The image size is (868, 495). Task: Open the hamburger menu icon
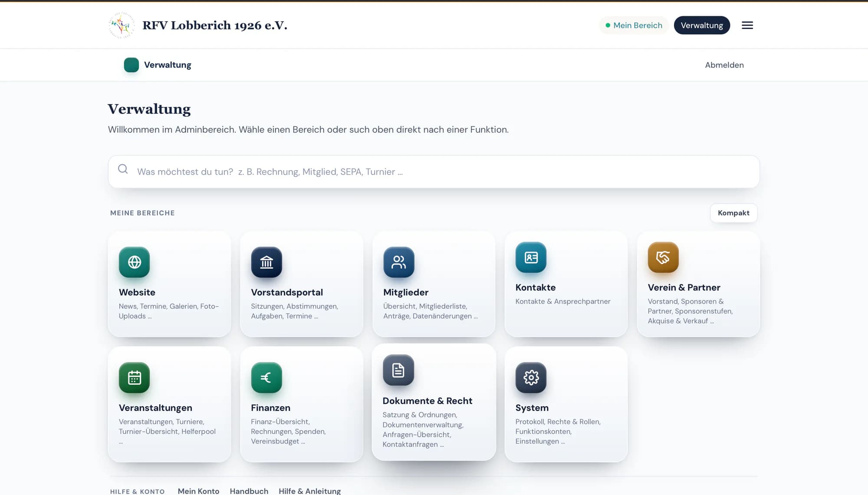(747, 25)
